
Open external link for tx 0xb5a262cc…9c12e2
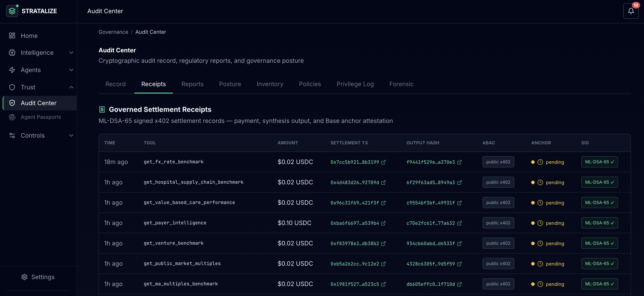(383, 264)
